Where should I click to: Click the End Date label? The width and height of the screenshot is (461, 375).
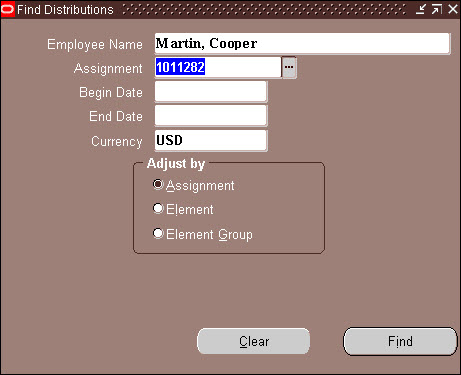116,117
